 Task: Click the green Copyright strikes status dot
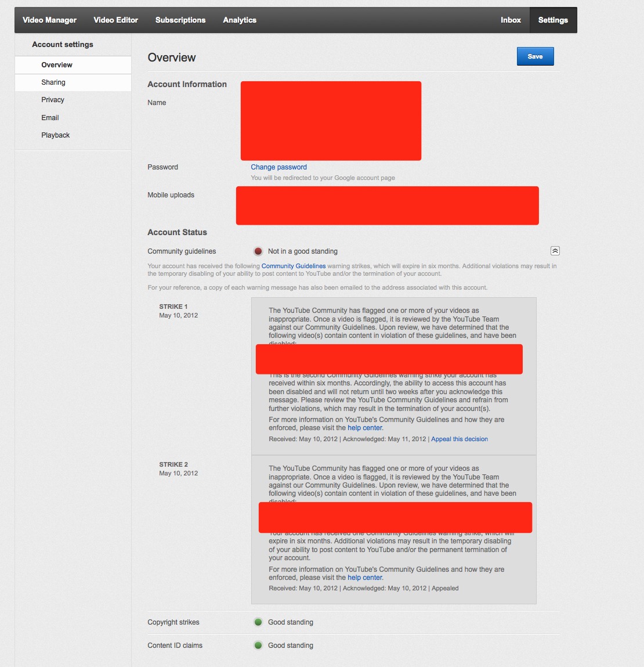pos(258,622)
